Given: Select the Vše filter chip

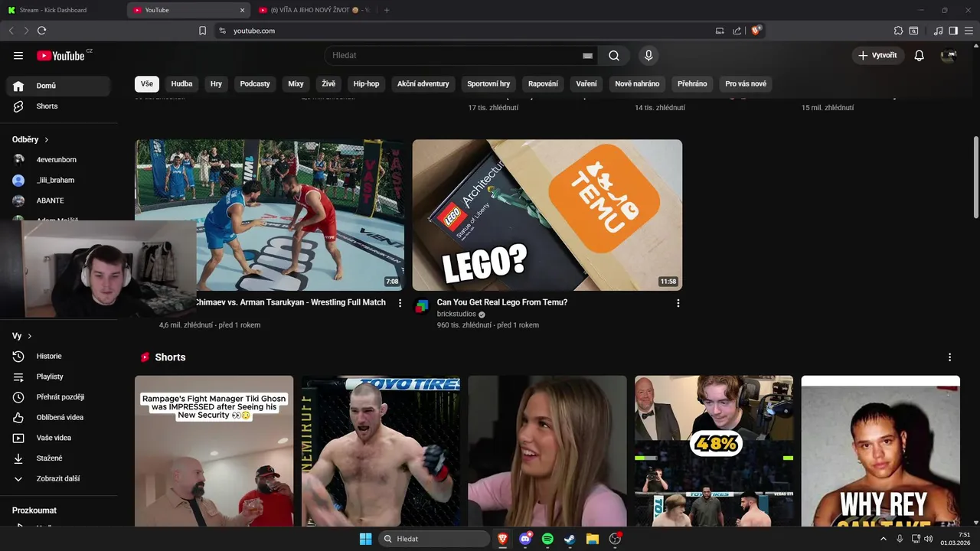Looking at the screenshot, I should tap(147, 84).
